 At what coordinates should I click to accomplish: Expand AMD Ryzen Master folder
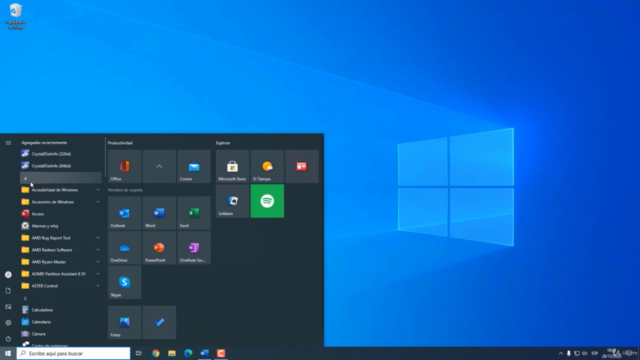[x=61, y=262]
